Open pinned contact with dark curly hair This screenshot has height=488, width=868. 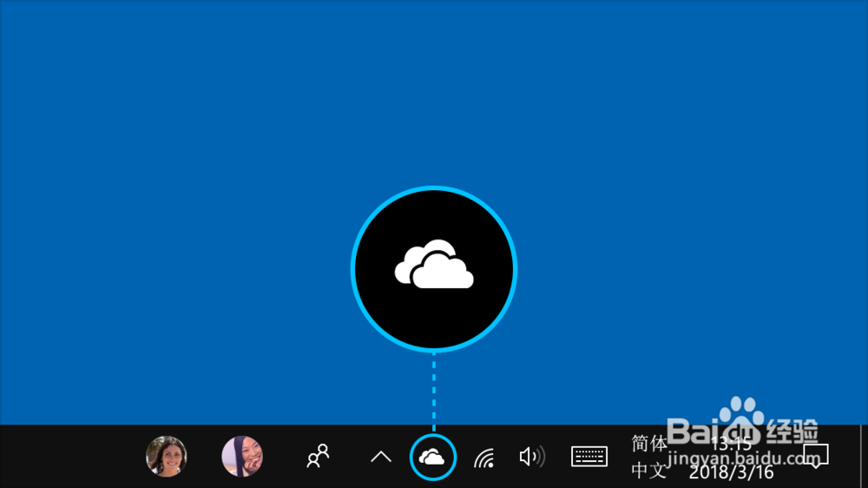click(x=166, y=457)
